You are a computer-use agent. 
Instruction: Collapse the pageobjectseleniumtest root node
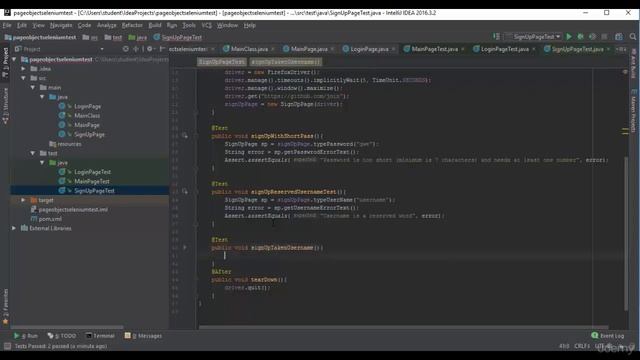click(x=14, y=60)
